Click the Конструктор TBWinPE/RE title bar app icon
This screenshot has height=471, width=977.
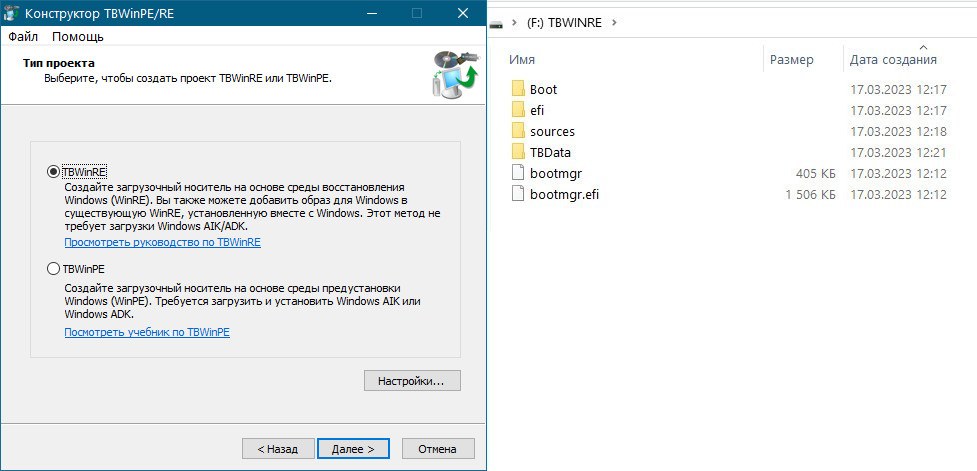point(12,12)
